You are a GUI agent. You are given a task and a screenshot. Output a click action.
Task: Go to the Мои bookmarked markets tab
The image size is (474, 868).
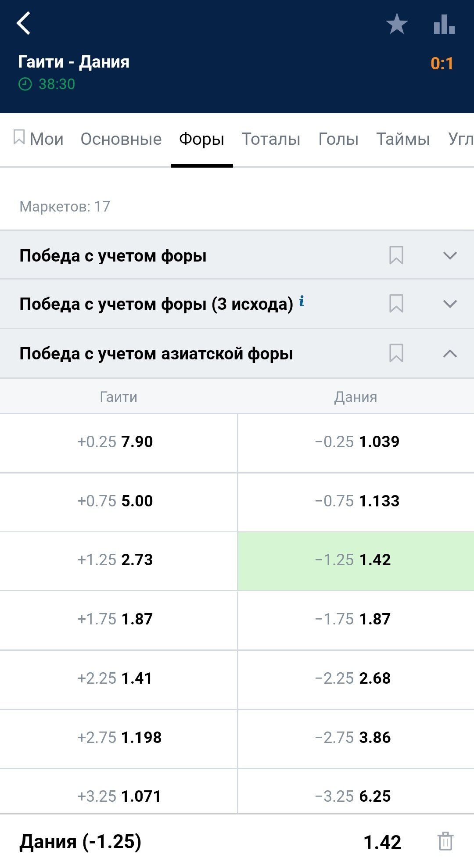pos(39,139)
